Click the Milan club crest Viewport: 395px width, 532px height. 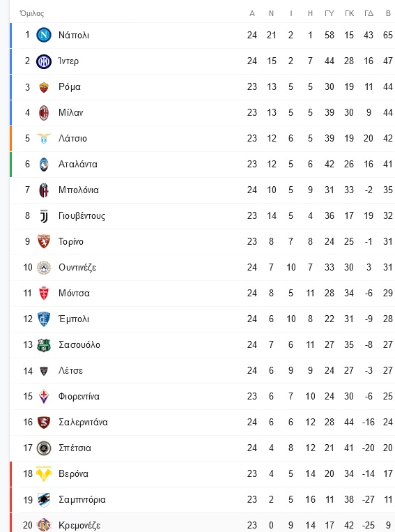pos(44,113)
